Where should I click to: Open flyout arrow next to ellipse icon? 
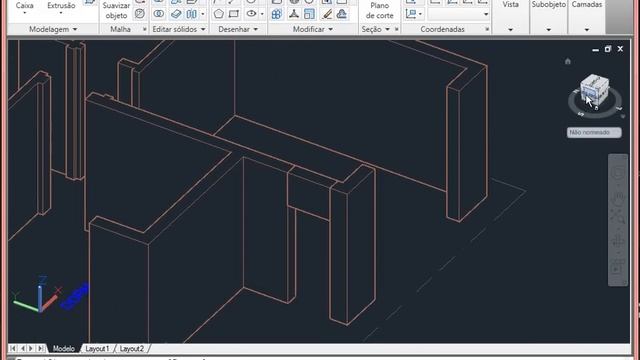click(x=262, y=14)
